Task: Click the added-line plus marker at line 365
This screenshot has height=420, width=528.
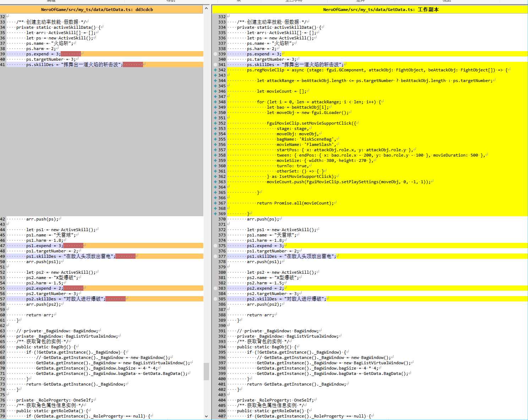Action: pyautogui.click(x=215, y=192)
